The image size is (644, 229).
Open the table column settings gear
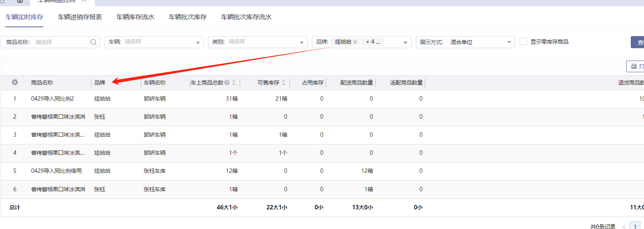pos(15,82)
